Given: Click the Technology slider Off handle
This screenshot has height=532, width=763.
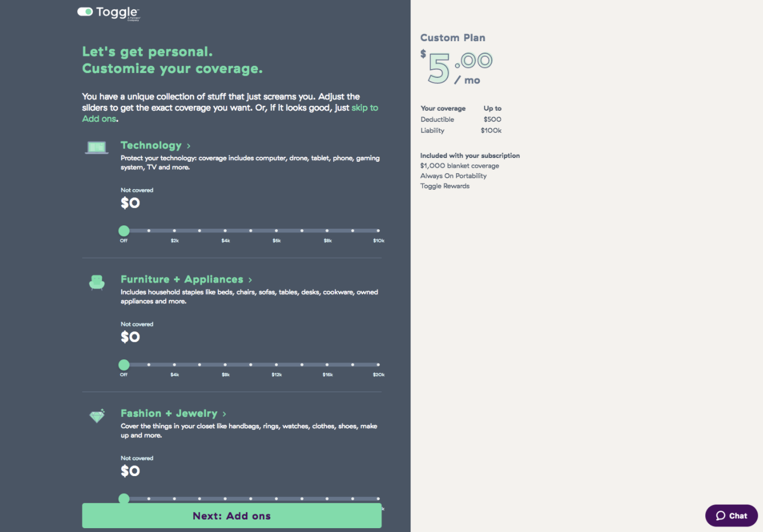Looking at the screenshot, I should (124, 231).
